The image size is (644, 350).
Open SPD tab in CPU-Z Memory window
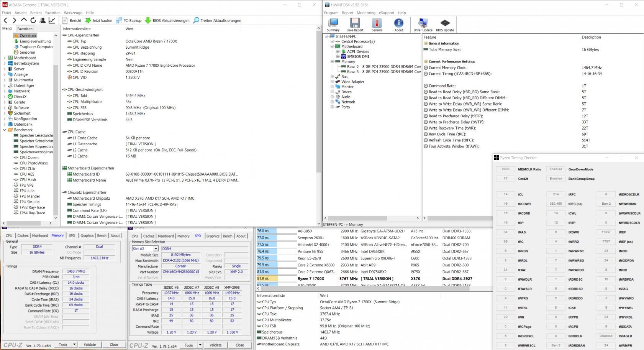pos(72,236)
